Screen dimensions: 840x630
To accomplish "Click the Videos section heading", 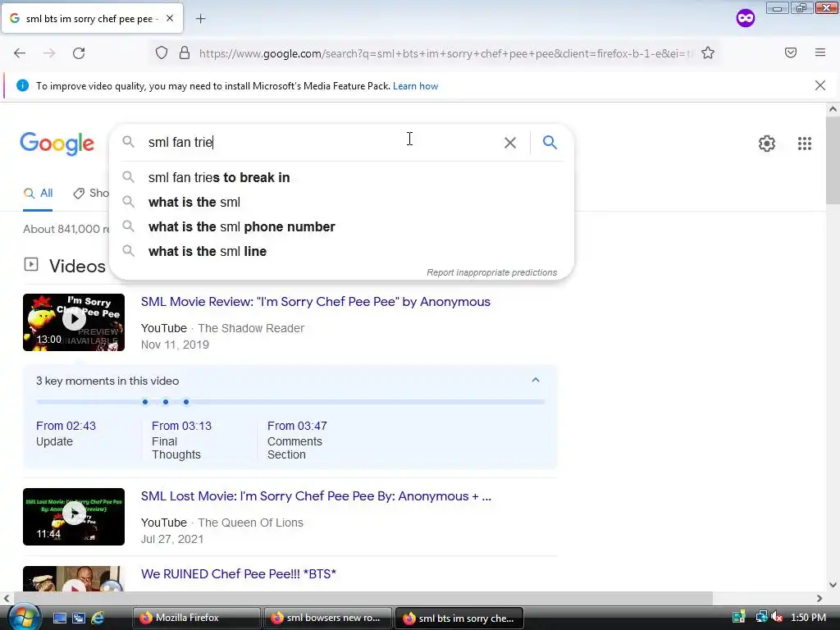I will (77, 267).
